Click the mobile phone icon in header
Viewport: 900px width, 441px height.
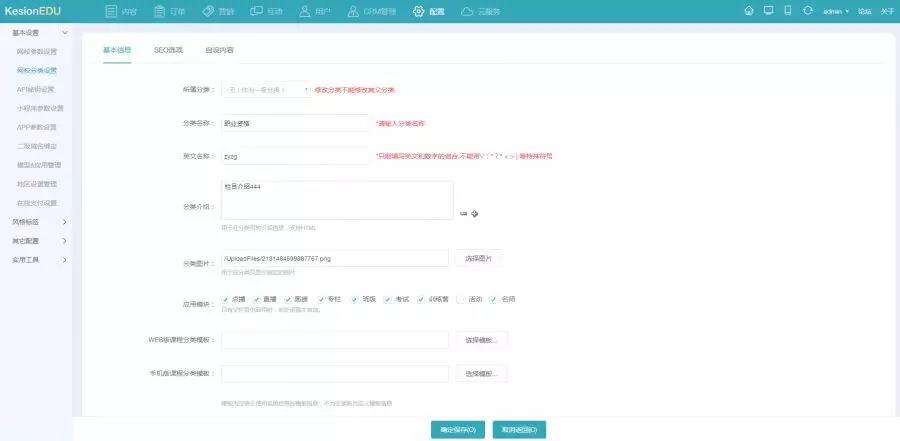click(787, 11)
